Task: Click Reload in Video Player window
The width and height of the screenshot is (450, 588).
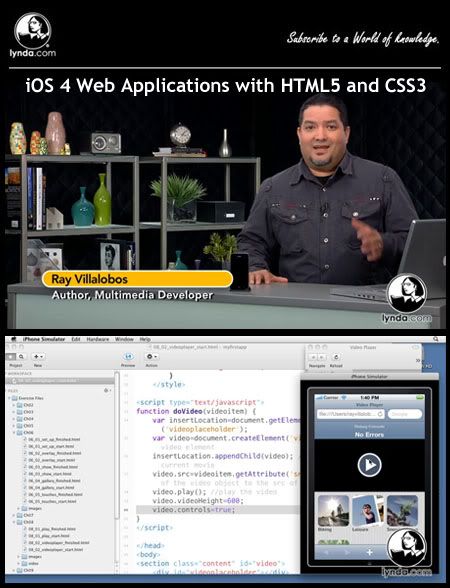Action: (x=336, y=357)
